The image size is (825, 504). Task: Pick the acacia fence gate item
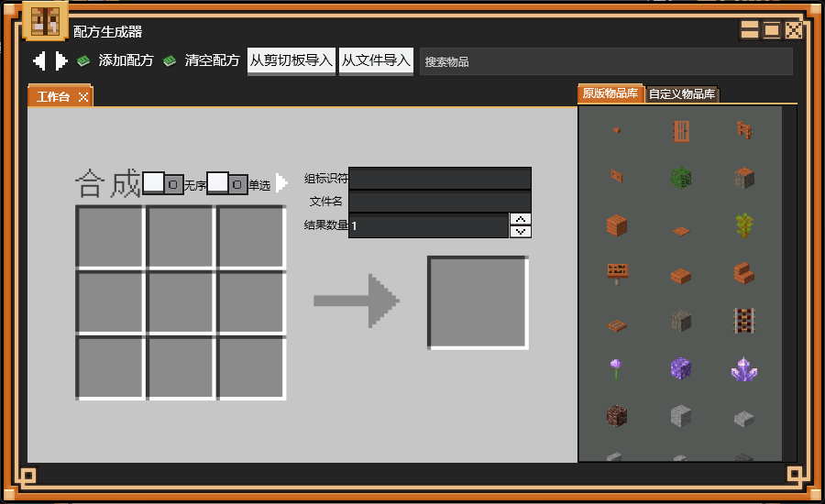click(x=617, y=175)
